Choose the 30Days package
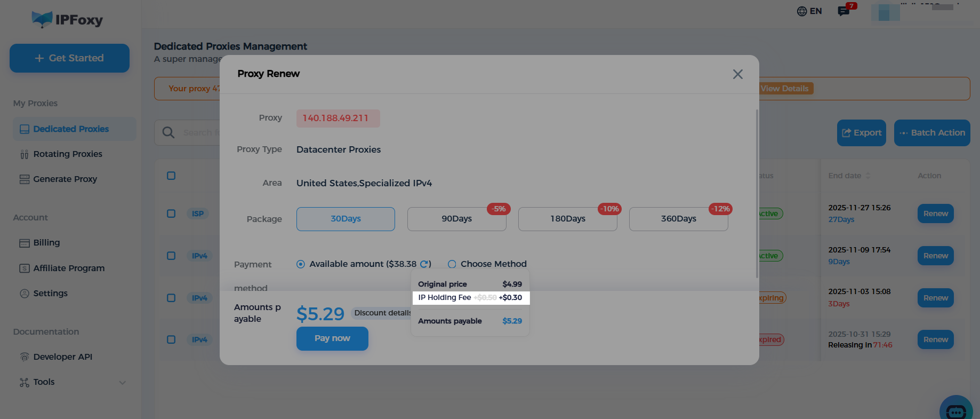 [346, 219]
